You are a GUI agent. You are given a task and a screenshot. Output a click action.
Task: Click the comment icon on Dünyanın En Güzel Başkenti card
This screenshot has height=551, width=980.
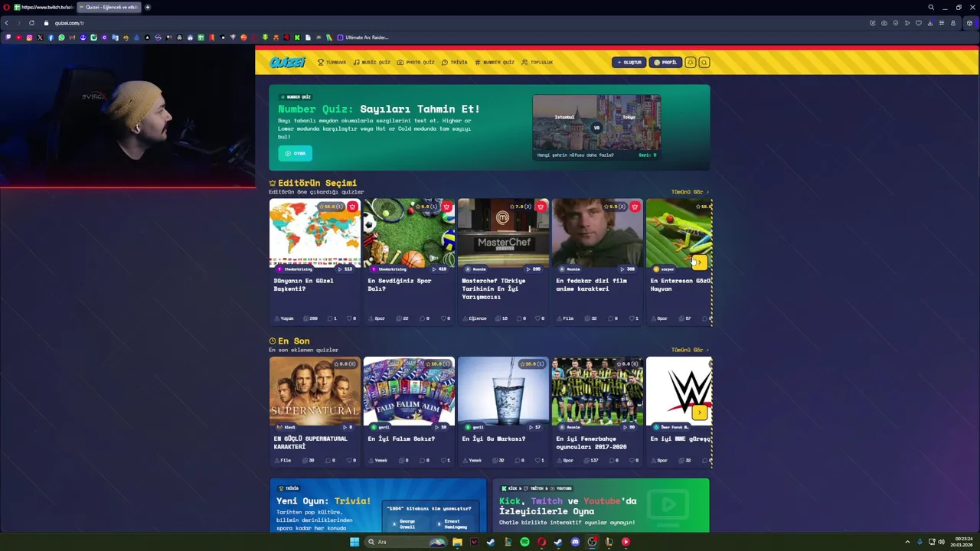[x=332, y=318]
